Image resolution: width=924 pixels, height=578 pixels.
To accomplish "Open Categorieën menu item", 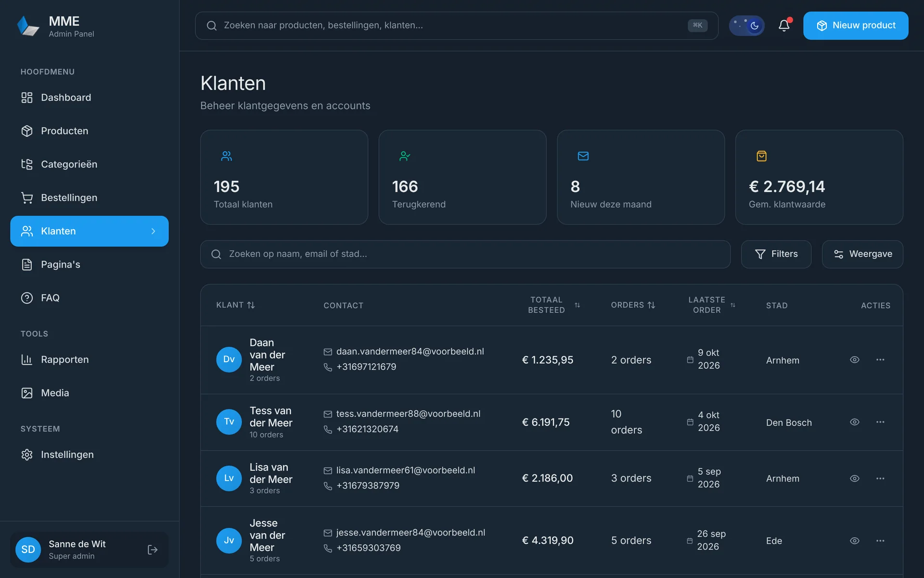I will point(90,164).
